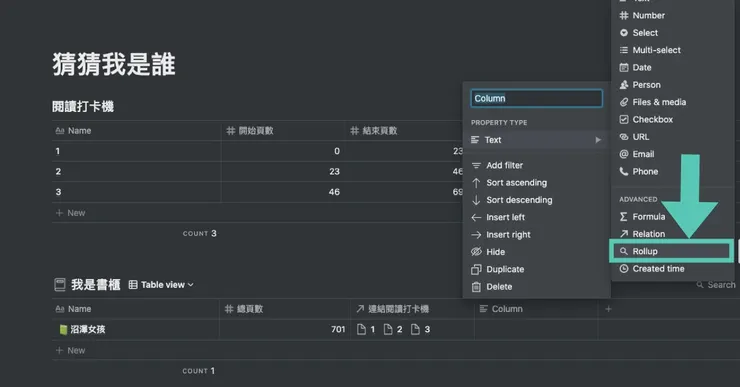Choose the Created time property
The image size is (740, 387).
(x=672, y=269)
